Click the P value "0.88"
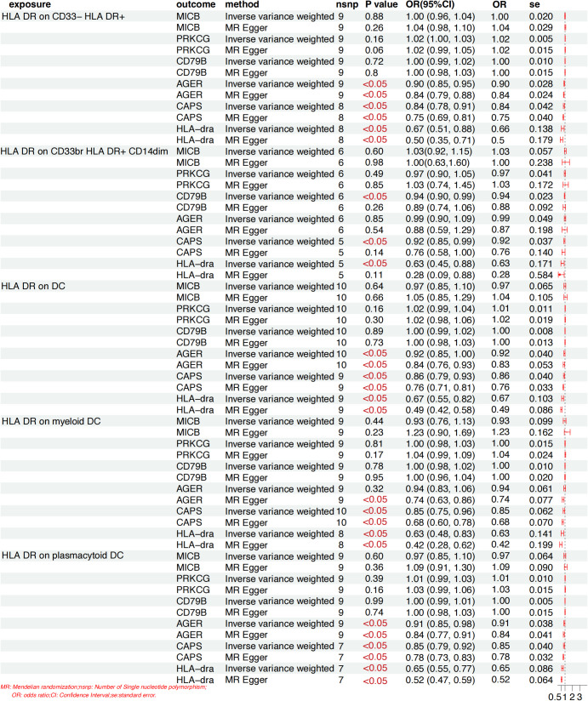The image size is (588, 701). [x=374, y=16]
